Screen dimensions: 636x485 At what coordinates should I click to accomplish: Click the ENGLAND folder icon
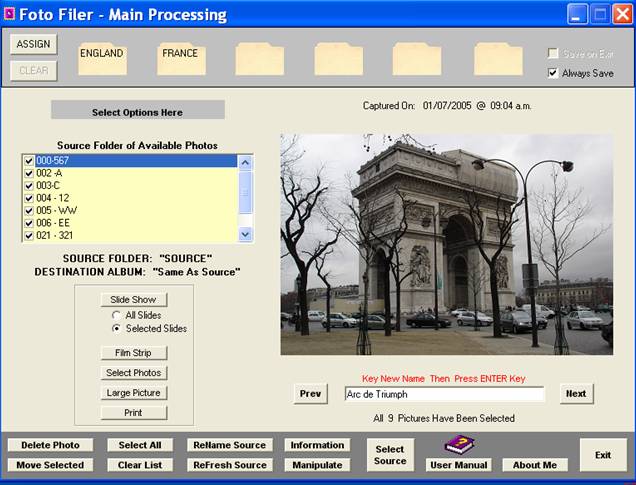click(x=101, y=58)
